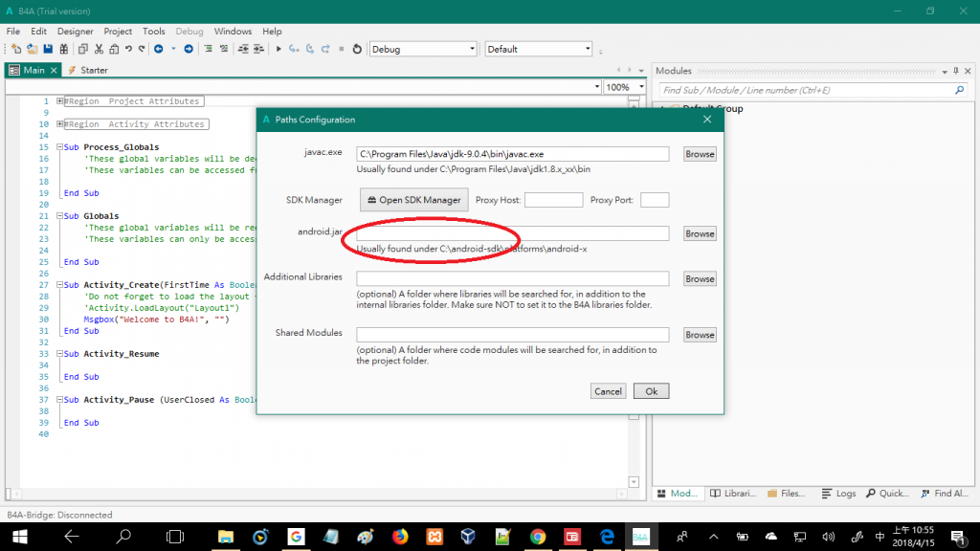Click the Restart circular arrow icon

click(x=357, y=49)
